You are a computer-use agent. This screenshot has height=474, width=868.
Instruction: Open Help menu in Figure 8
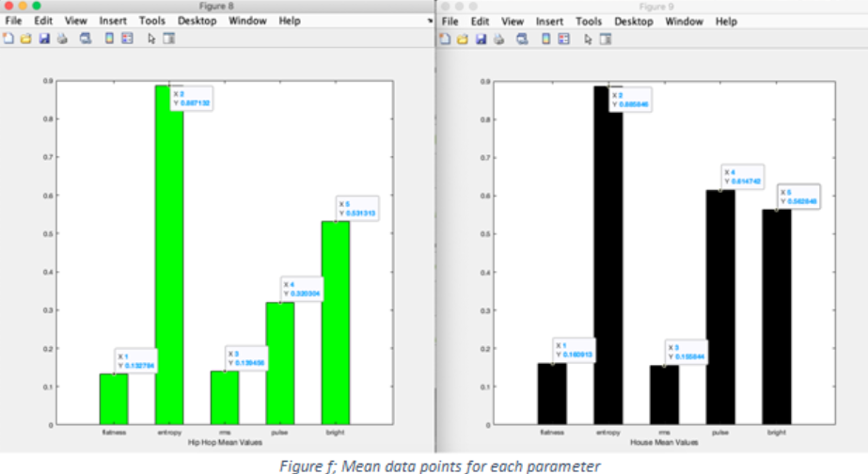[x=290, y=21]
